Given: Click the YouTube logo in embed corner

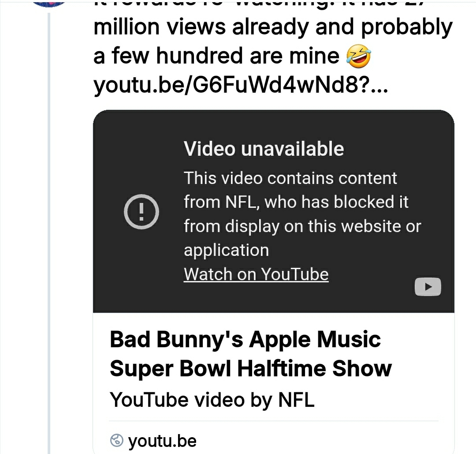Looking at the screenshot, I should tap(428, 287).
